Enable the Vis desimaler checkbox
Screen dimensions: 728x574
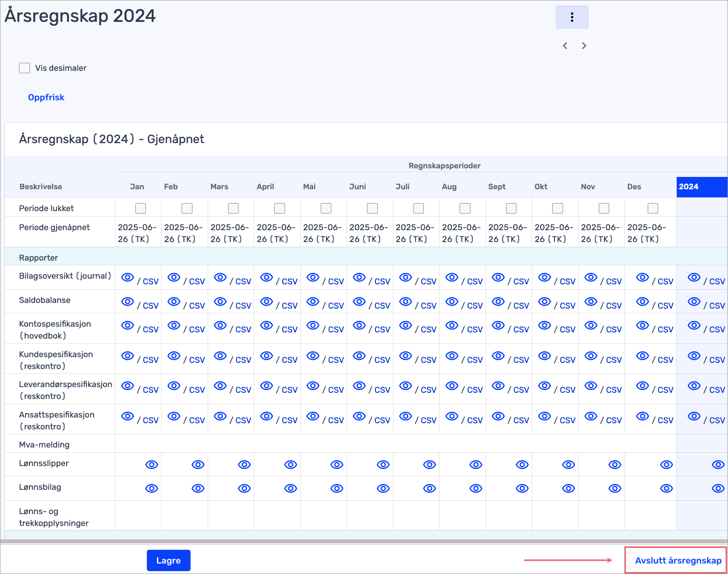(x=25, y=68)
